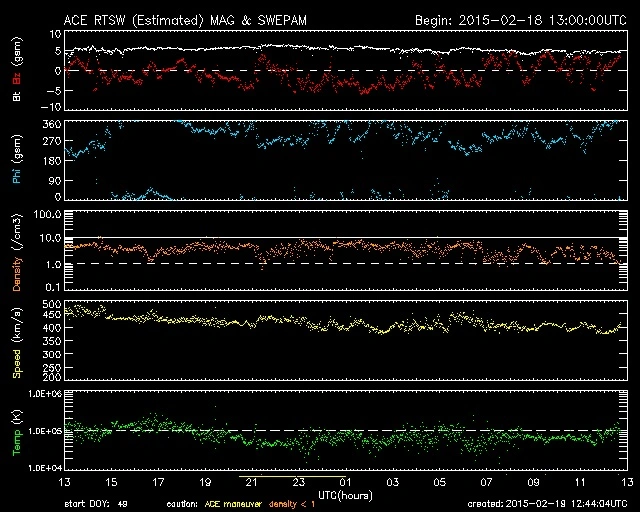Click the "23" hour tick on the time axis

(x=297, y=482)
